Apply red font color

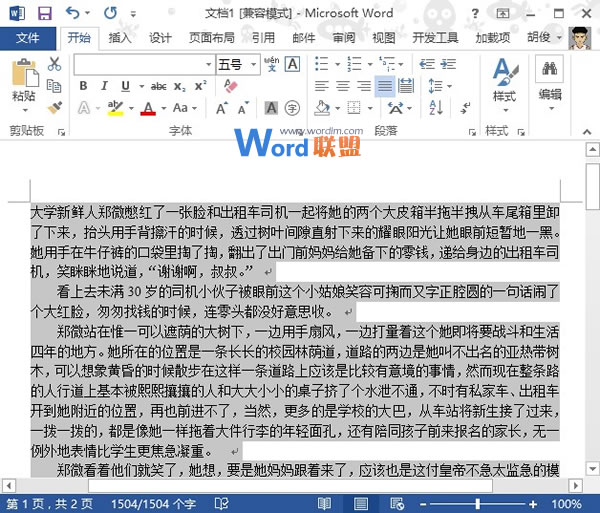pyautogui.click(x=148, y=108)
